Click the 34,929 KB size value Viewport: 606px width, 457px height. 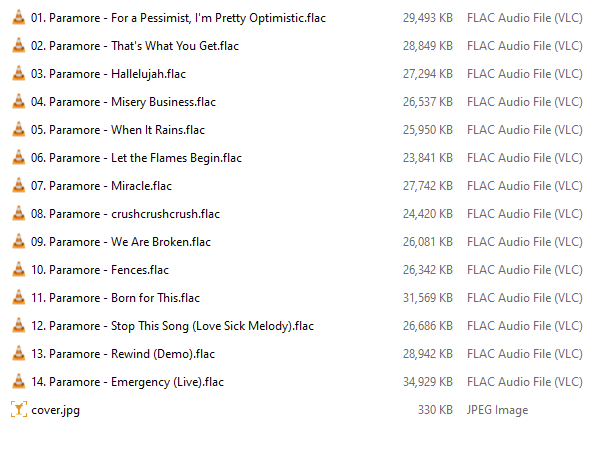pyautogui.click(x=428, y=382)
